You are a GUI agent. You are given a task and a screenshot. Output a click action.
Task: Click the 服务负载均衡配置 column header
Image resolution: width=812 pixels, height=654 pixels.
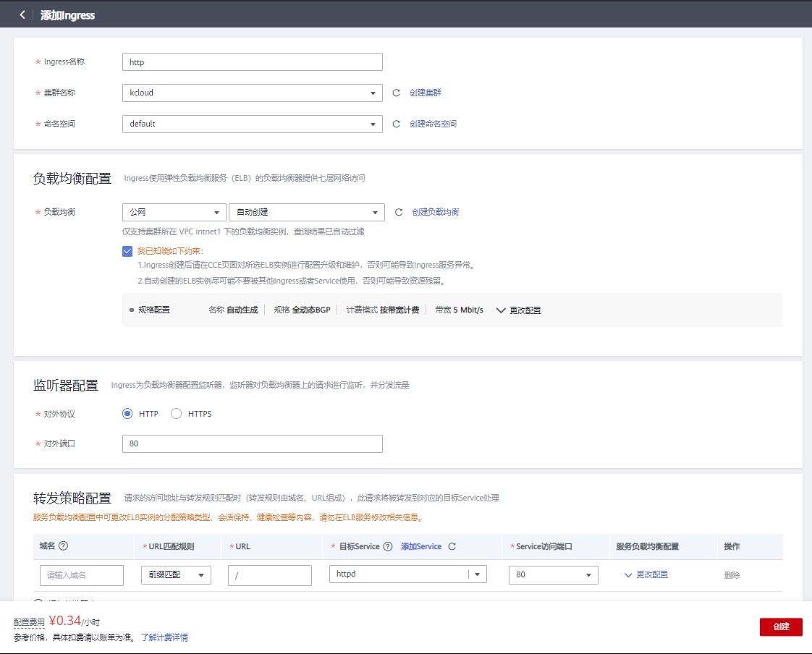tap(647, 546)
